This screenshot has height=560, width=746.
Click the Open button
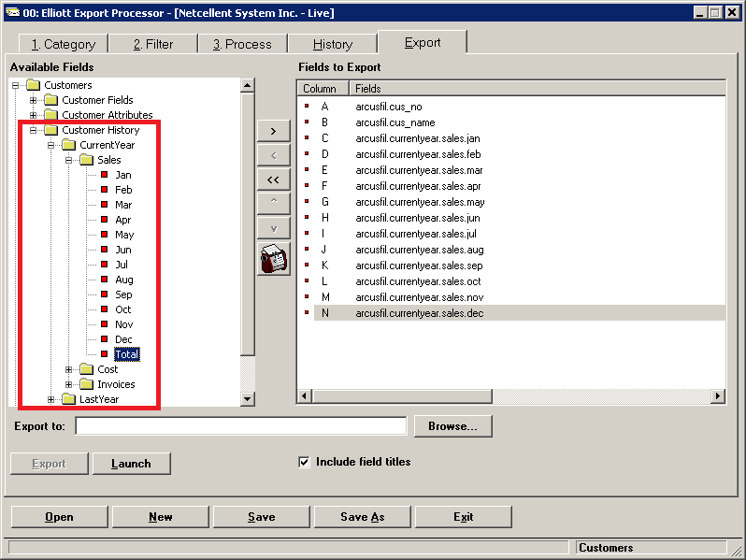pyautogui.click(x=60, y=517)
